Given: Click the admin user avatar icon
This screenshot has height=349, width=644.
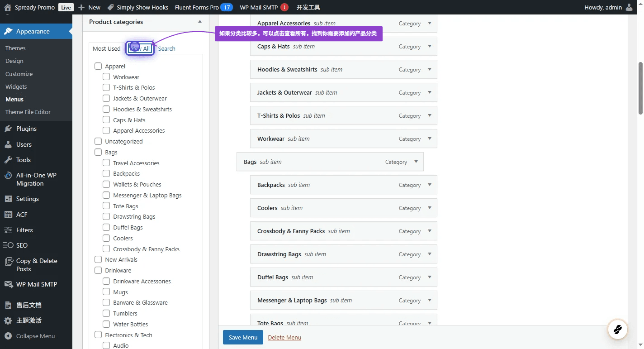Looking at the screenshot, I should click(x=629, y=7).
